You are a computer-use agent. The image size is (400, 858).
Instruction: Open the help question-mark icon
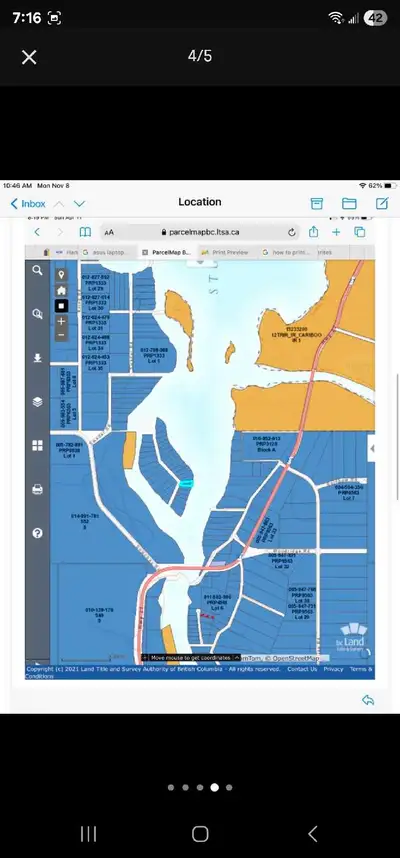tap(37, 533)
